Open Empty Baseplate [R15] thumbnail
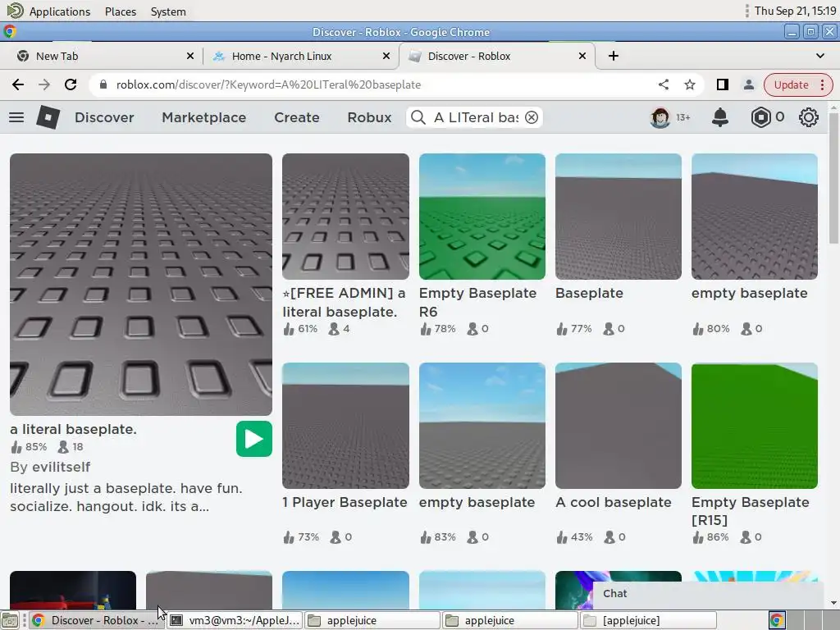 [x=755, y=426]
